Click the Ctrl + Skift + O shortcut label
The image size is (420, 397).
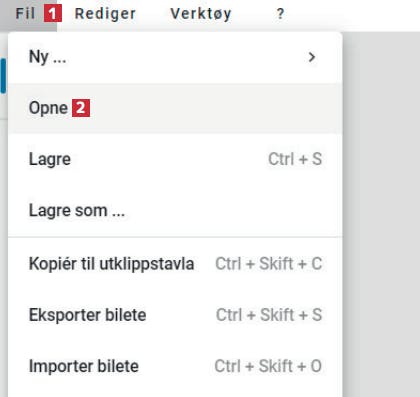tap(268, 366)
